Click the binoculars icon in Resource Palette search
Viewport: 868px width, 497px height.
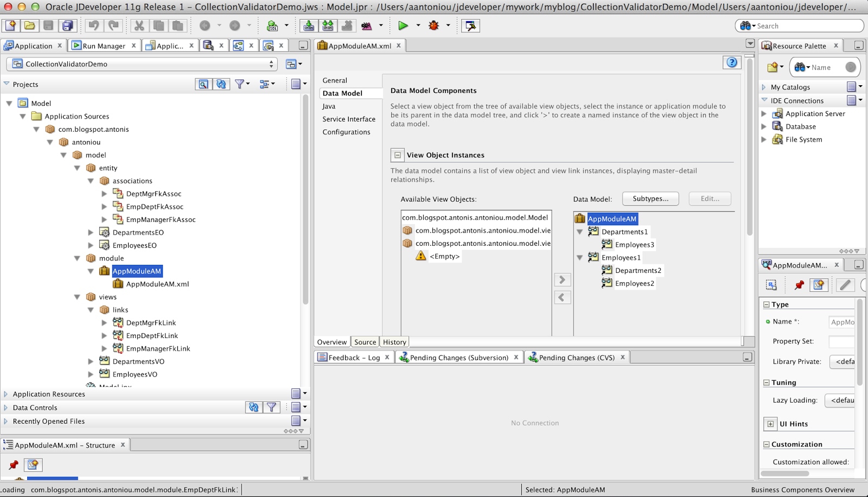coord(800,67)
